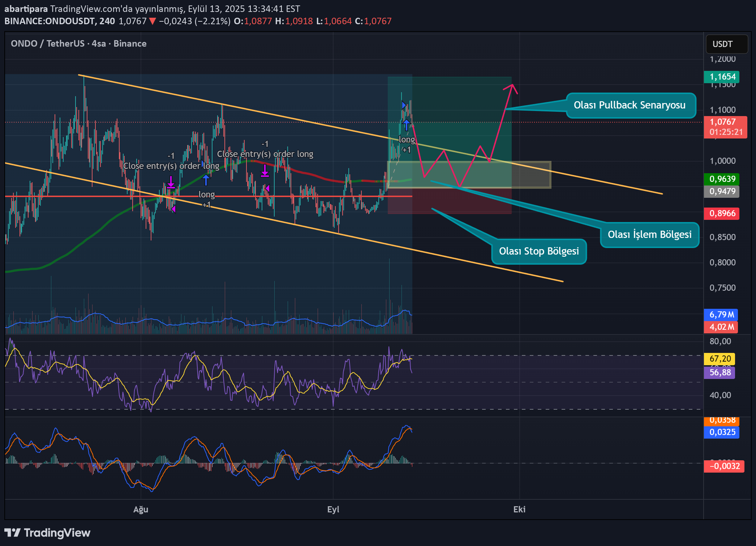This screenshot has width=756, height=546.
Task: Click the 40,00 RSI scale value
Action: (x=720, y=395)
